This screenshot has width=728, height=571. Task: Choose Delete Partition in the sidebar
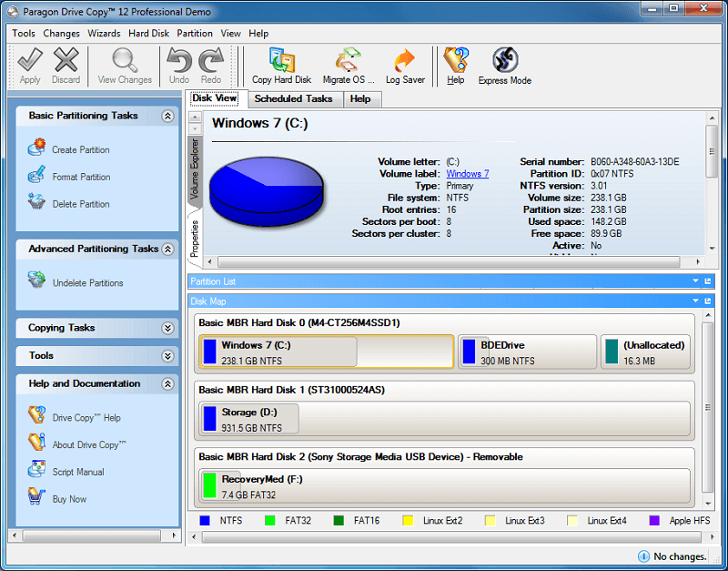point(80,204)
